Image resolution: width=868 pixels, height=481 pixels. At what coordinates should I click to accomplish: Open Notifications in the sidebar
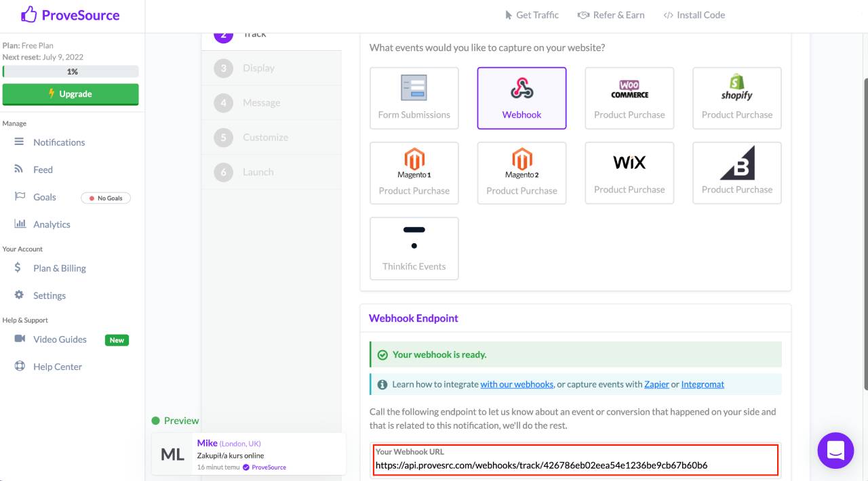coord(59,142)
